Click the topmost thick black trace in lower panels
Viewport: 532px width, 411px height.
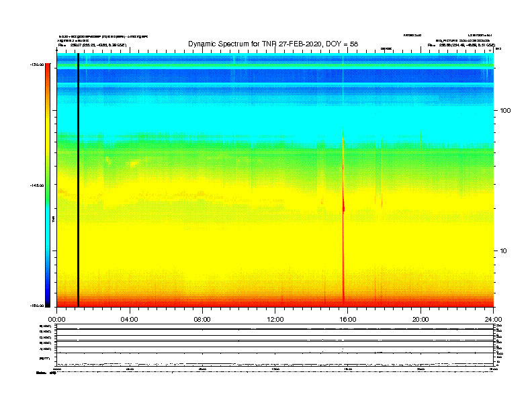point(275,329)
